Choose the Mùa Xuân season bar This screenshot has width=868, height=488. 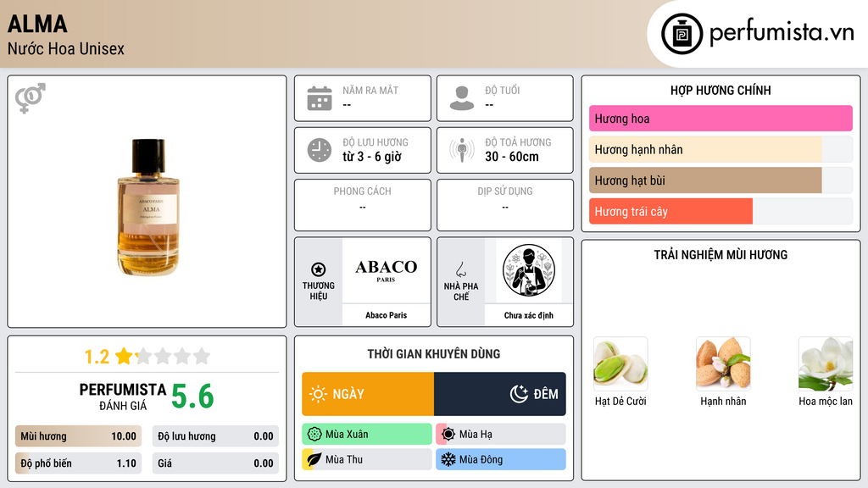(367, 435)
